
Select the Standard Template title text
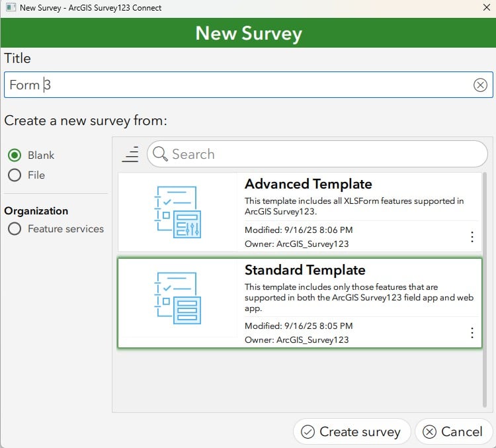[x=305, y=270]
